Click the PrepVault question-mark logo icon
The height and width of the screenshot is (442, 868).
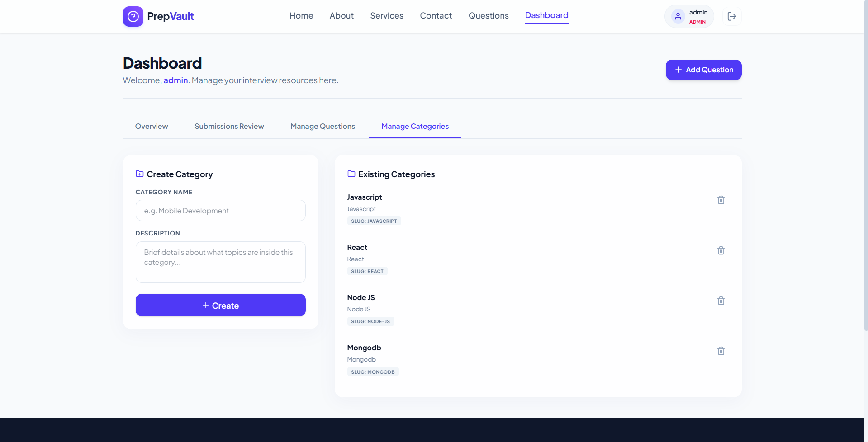point(133,16)
